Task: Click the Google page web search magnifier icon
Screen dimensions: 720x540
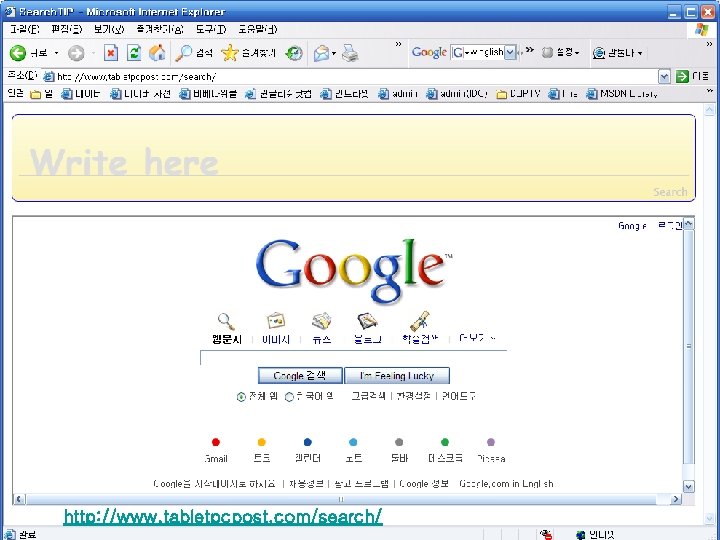Action: click(226, 321)
